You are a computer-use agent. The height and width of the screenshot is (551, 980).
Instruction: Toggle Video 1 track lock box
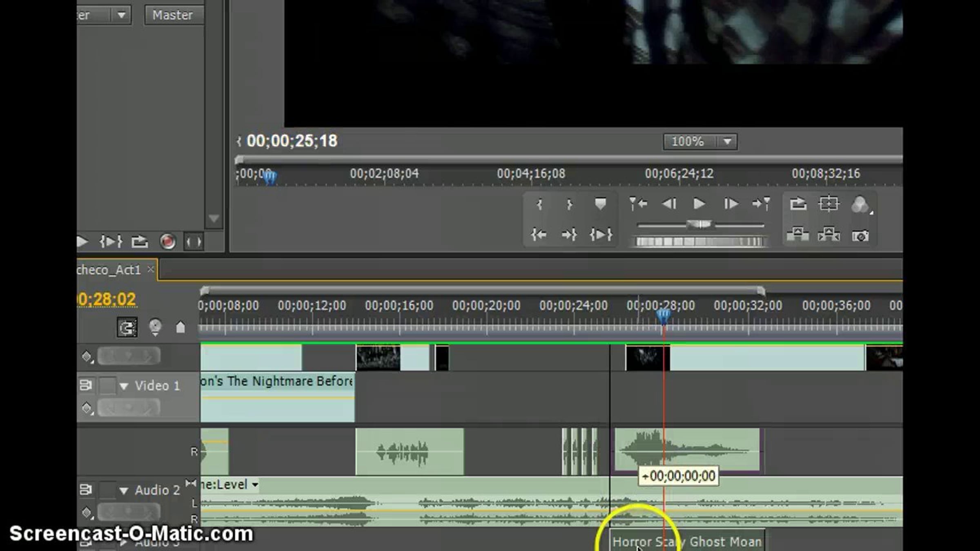coord(107,385)
